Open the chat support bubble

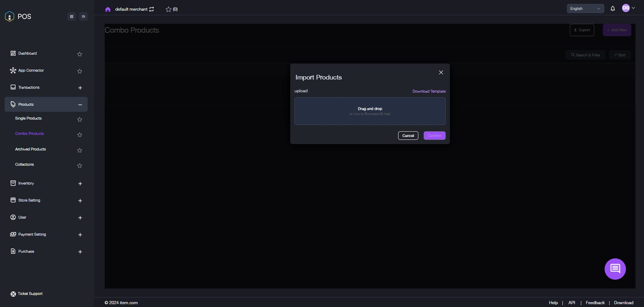tap(615, 269)
